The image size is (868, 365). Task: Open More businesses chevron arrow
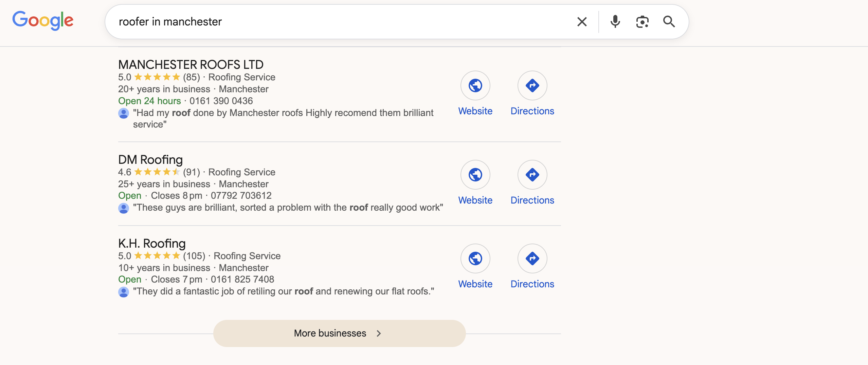click(379, 333)
